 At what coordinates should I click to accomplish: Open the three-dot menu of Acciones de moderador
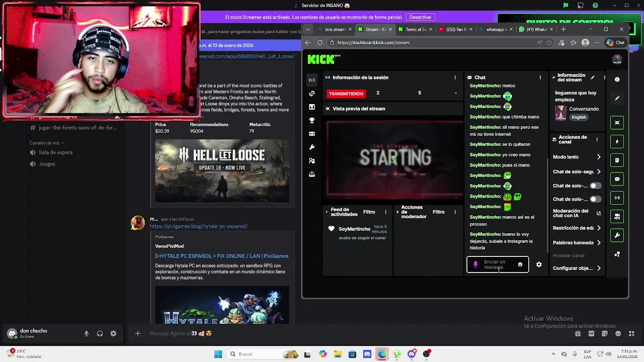click(455, 212)
